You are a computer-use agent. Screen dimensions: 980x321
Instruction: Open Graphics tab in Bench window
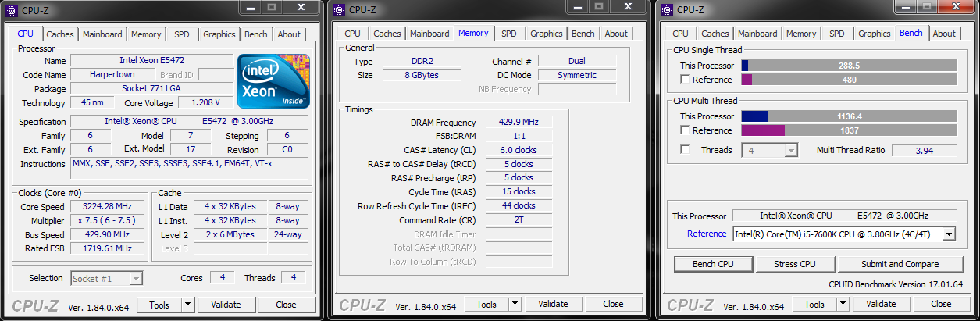point(874,34)
